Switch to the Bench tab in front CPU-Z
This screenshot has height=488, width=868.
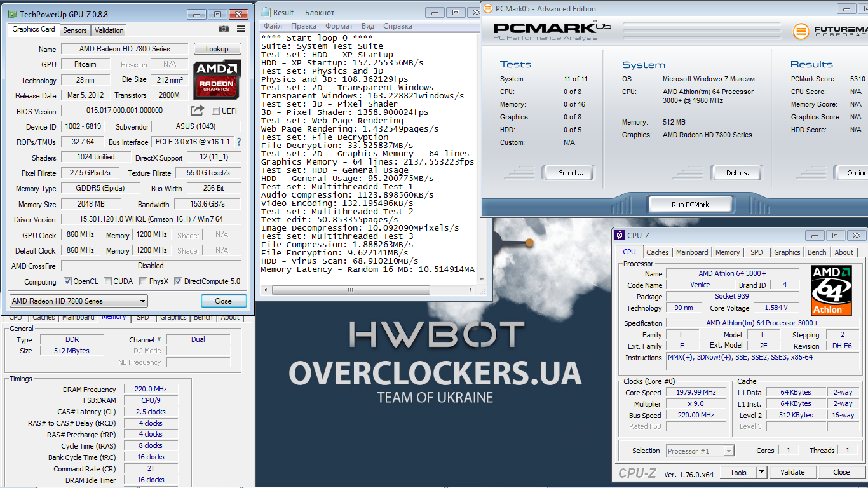tap(817, 252)
